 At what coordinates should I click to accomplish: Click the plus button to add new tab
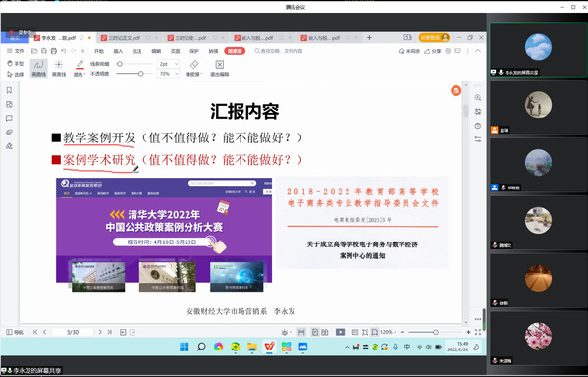[369, 38]
